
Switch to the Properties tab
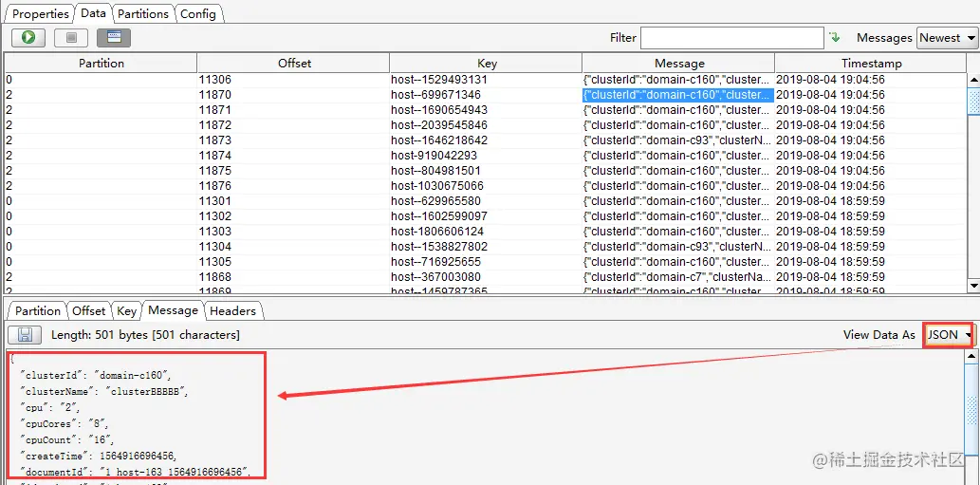point(40,13)
